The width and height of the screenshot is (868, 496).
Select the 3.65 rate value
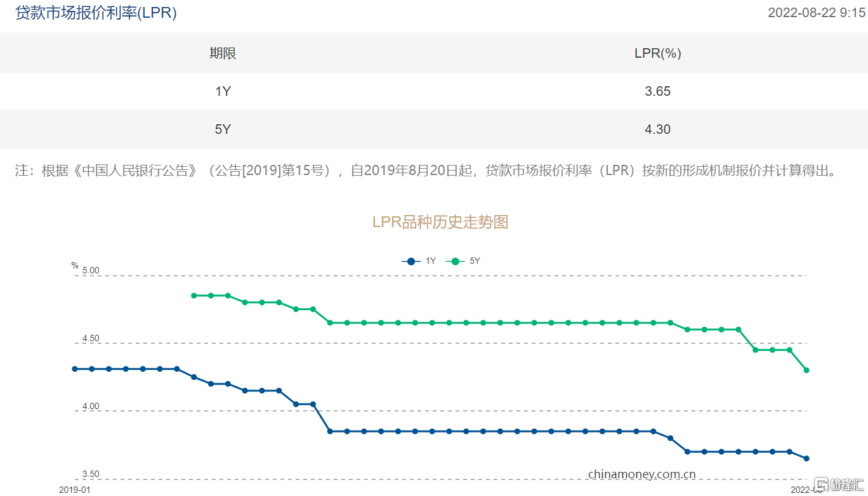(x=657, y=91)
